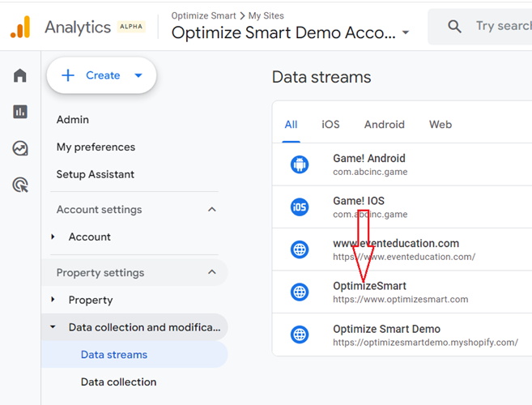
Task: Expand the Property tree item
Action: click(53, 300)
